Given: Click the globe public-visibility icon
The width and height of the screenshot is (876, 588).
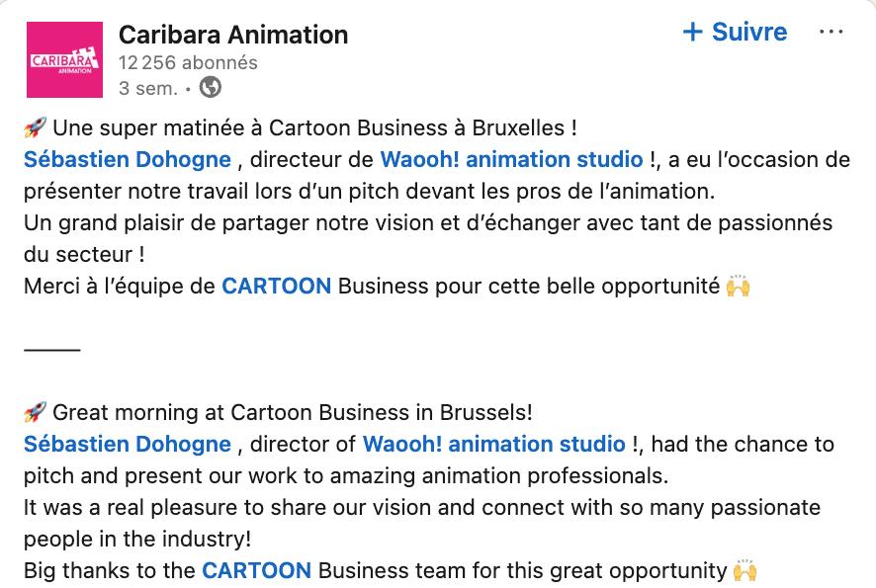Looking at the screenshot, I should tap(210, 87).
